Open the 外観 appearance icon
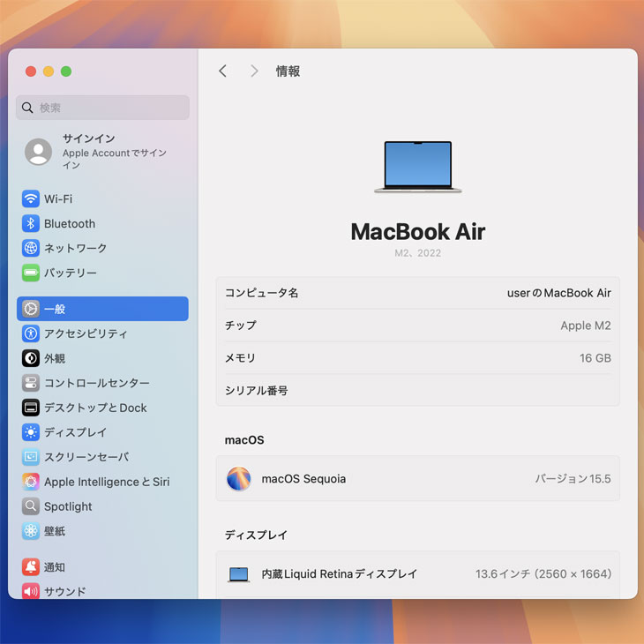The image size is (644, 644). pos(31,358)
